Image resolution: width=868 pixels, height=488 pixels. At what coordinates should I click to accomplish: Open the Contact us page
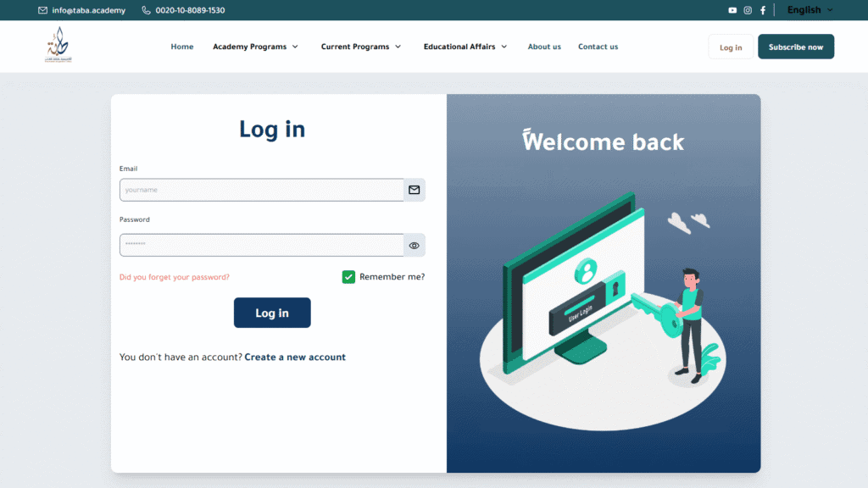click(598, 47)
